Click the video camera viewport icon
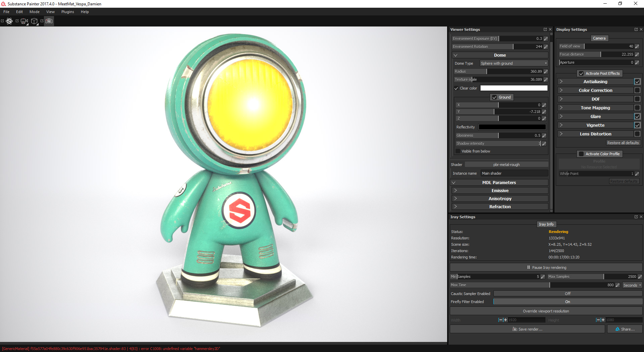 (23, 21)
